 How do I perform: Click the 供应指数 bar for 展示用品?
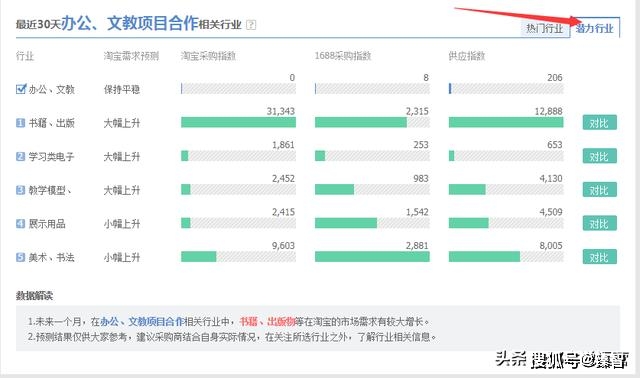point(506,223)
